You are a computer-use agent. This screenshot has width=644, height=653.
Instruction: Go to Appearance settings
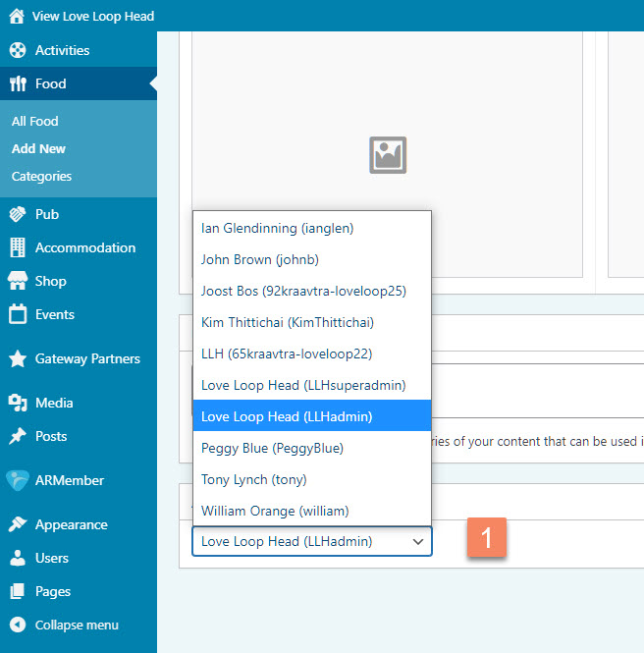point(71,524)
